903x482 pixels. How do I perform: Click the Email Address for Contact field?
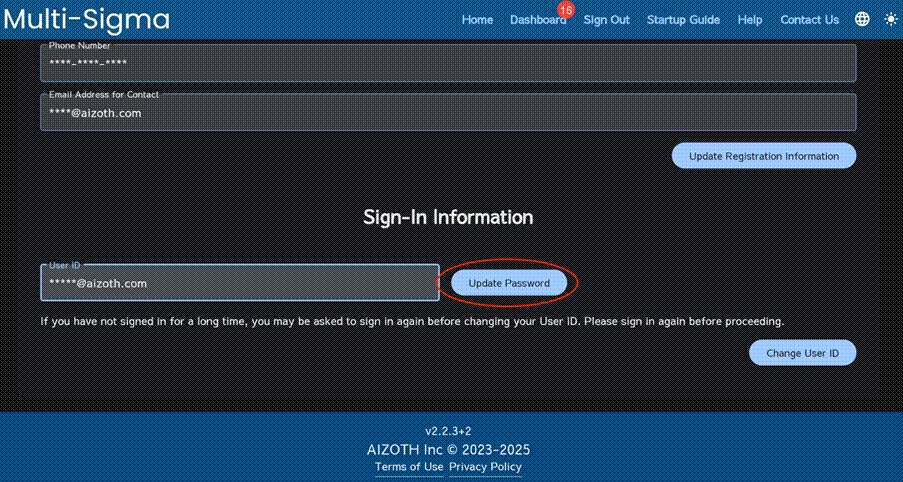[x=447, y=113]
